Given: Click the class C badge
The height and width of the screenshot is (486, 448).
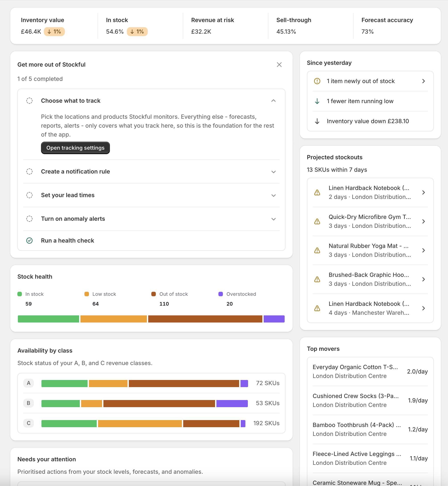Looking at the screenshot, I should tap(29, 423).
